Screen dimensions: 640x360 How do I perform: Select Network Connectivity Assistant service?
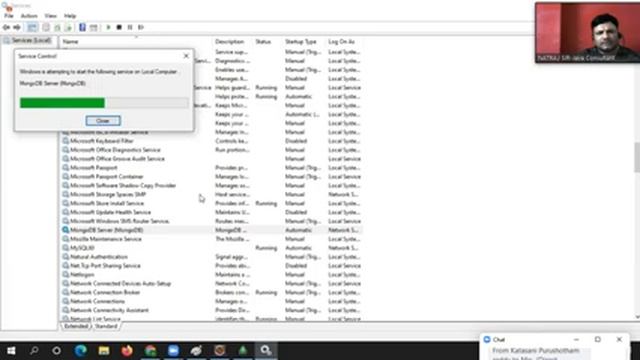coord(211,311)
